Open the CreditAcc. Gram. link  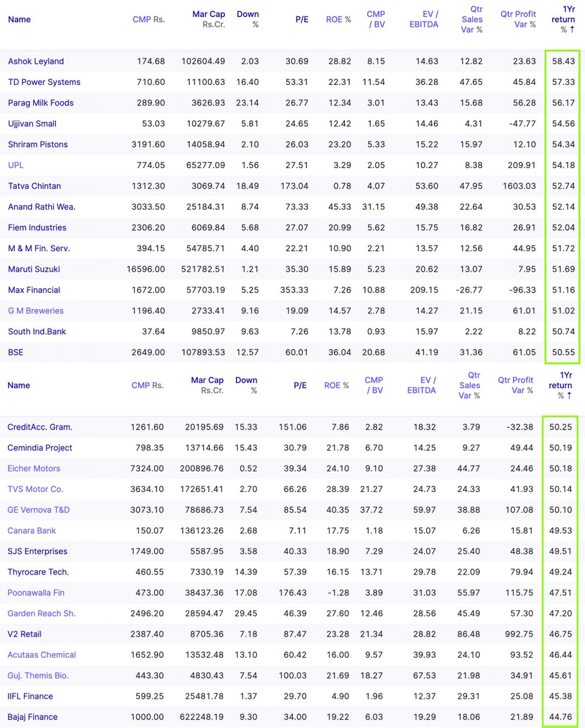tap(40, 427)
